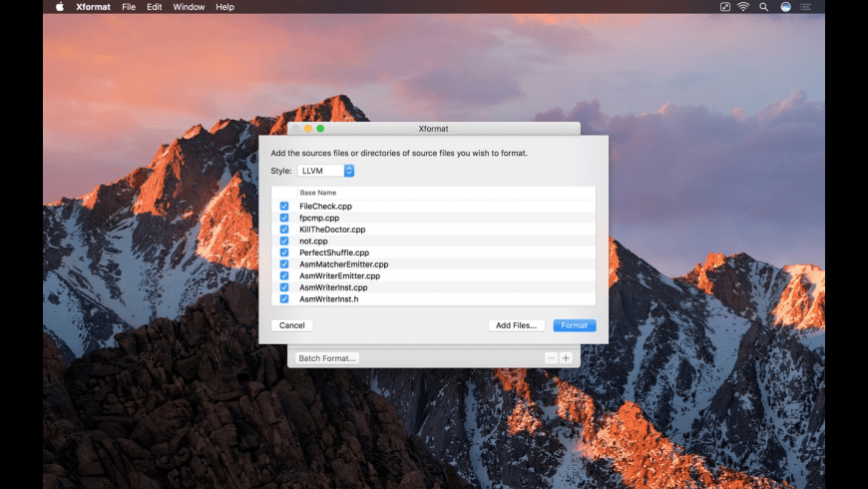Image resolution: width=868 pixels, height=489 pixels.
Task: Select the AsmWriterInst.h file name
Action: pyautogui.click(x=329, y=299)
